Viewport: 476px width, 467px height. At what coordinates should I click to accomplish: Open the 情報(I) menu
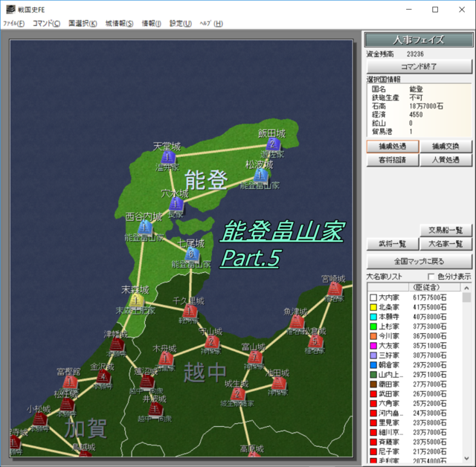pyautogui.click(x=151, y=24)
